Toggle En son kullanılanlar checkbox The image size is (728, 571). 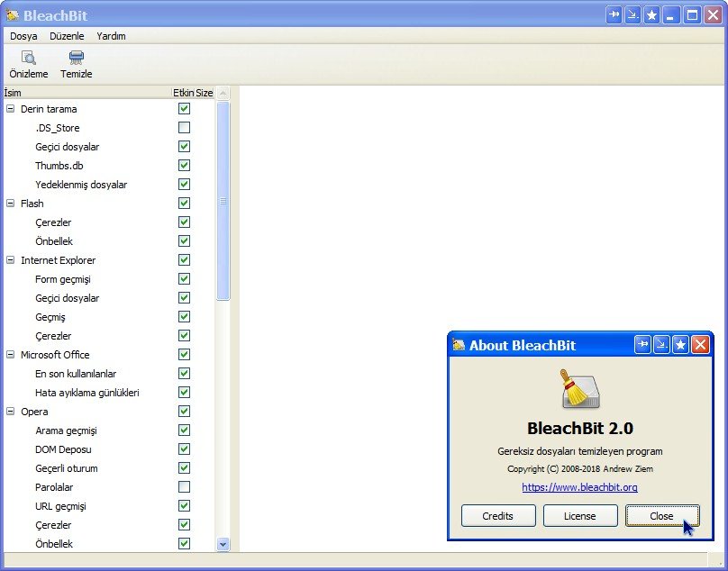pyautogui.click(x=185, y=373)
